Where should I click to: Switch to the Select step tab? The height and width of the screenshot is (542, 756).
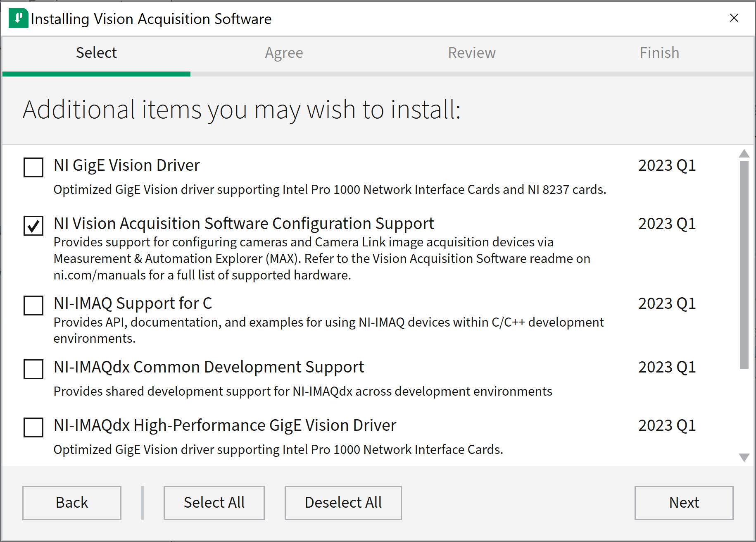(x=96, y=53)
